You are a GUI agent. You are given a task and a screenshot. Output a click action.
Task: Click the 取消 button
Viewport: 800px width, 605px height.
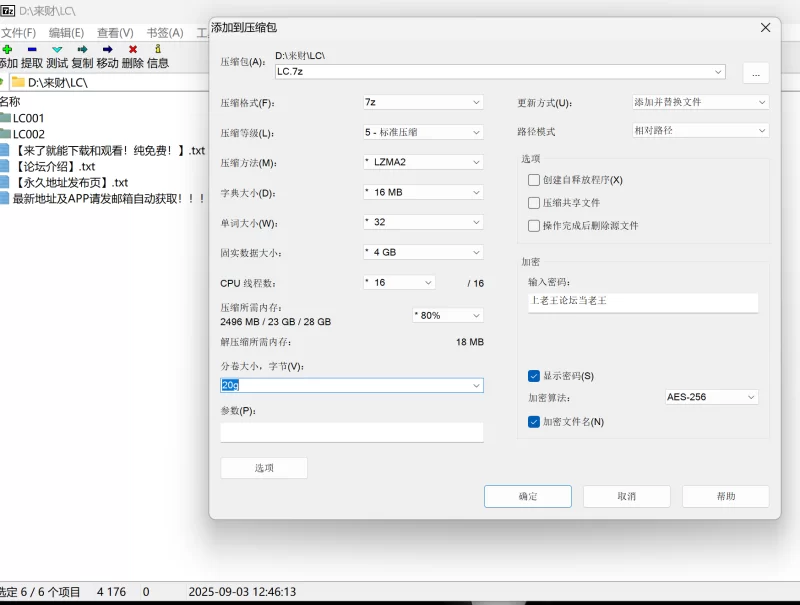[627, 496]
